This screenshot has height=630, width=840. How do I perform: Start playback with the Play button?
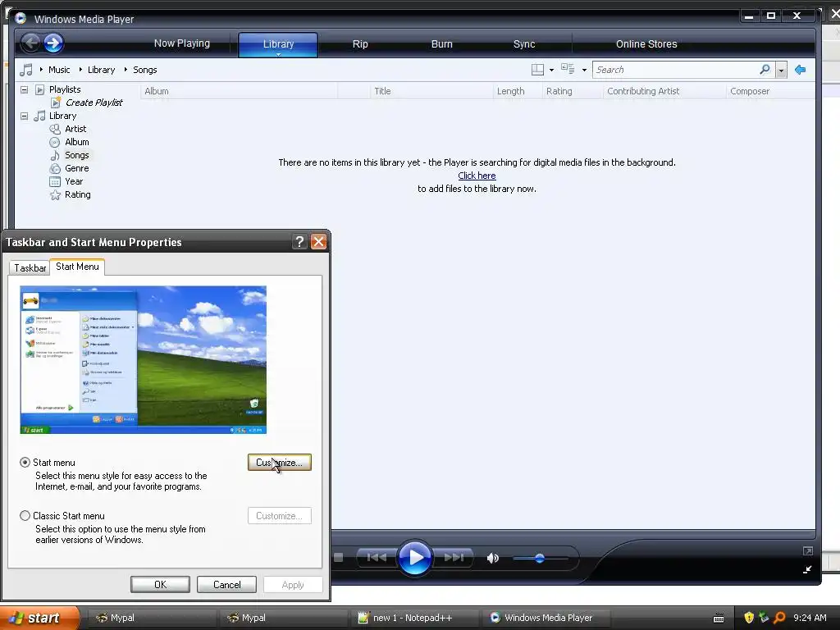tap(414, 558)
